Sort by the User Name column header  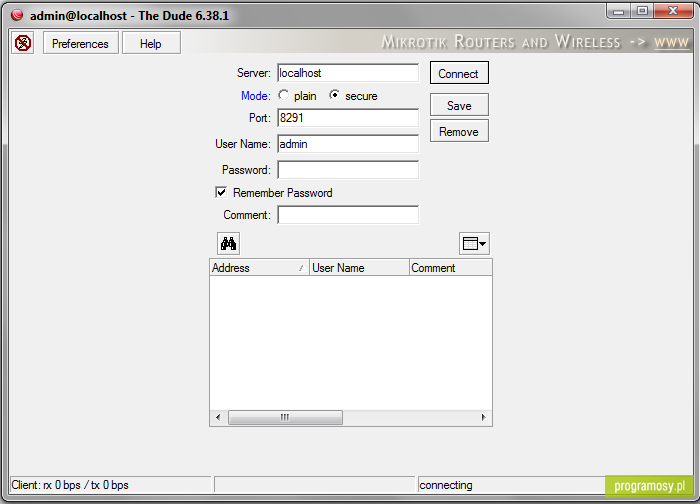[359, 267]
